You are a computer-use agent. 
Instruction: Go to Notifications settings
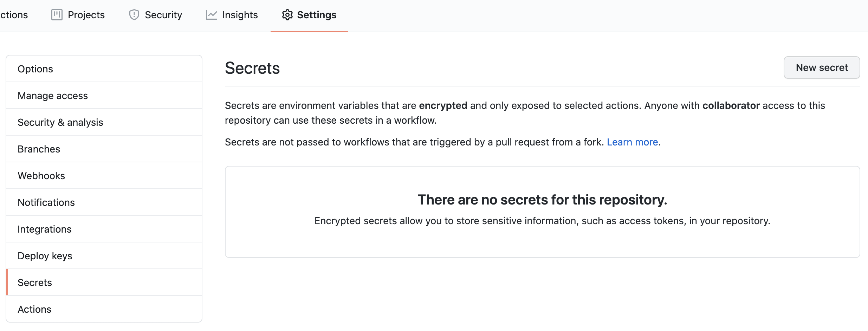pyautogui.click(x=46, y=202)
